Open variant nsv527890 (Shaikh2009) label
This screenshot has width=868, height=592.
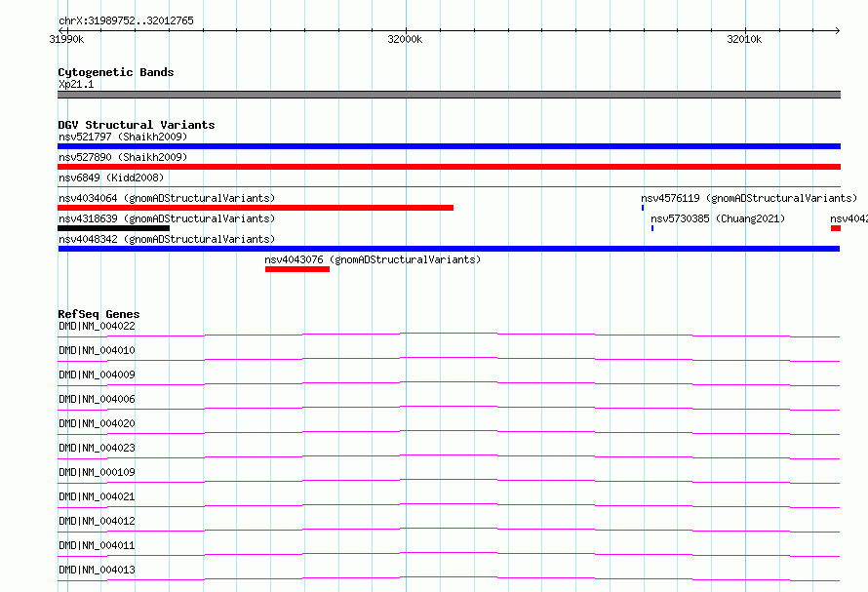pos(123,157)
